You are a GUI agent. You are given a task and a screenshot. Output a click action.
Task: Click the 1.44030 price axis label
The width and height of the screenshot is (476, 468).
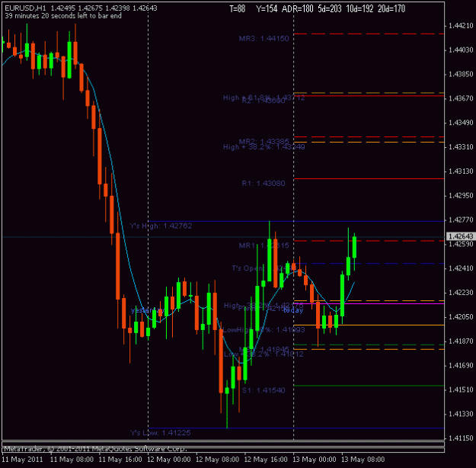[461, 50]
